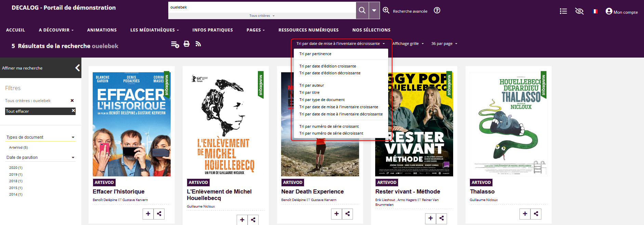Select Tri par pertinence option

[x=315, y=54]
